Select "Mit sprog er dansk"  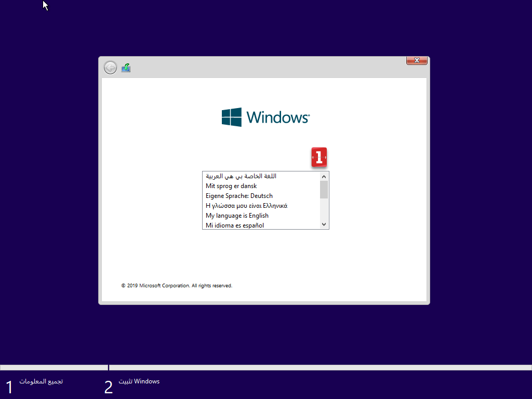tap(261, 186)
